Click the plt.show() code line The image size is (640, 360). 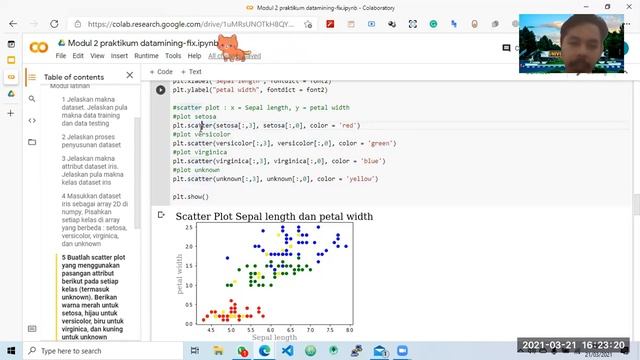[x=191, y=197]
